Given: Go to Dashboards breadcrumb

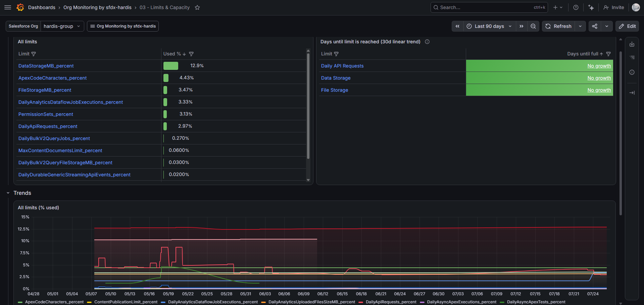Looking at the screenshot, I should coord(42,7).
